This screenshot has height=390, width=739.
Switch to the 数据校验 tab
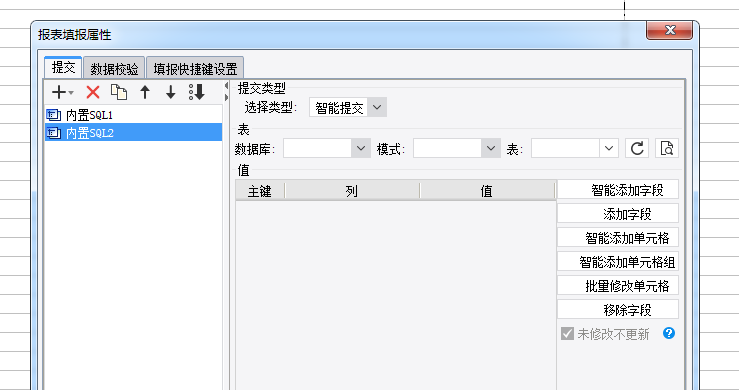(114, 69)
